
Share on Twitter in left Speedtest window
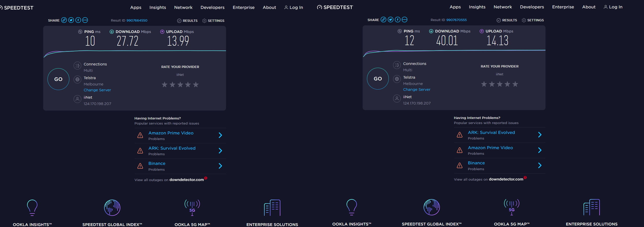[71, 20]
